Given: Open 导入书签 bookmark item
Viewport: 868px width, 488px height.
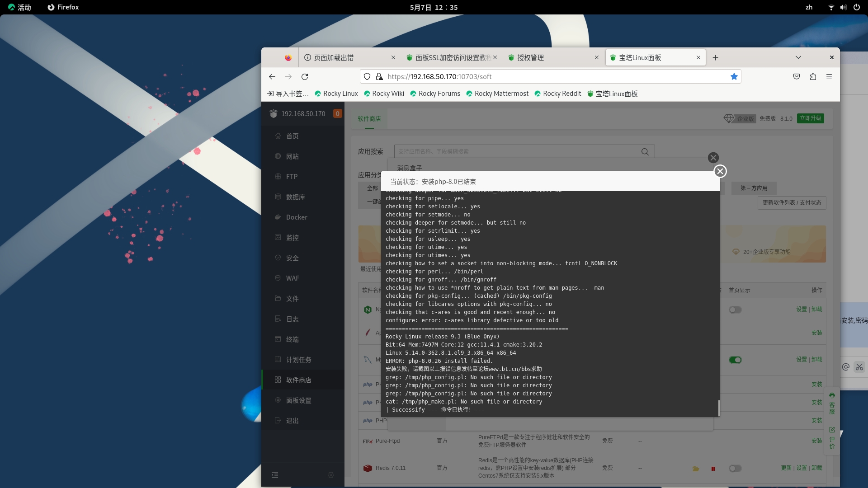Looking at the screenshot, I should click(x=288, y=94).
